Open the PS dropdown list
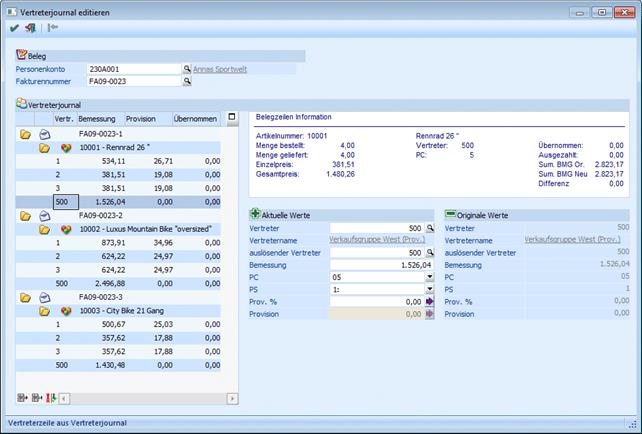This screenshot has width=642, height=434. click(x=430, y=289)
